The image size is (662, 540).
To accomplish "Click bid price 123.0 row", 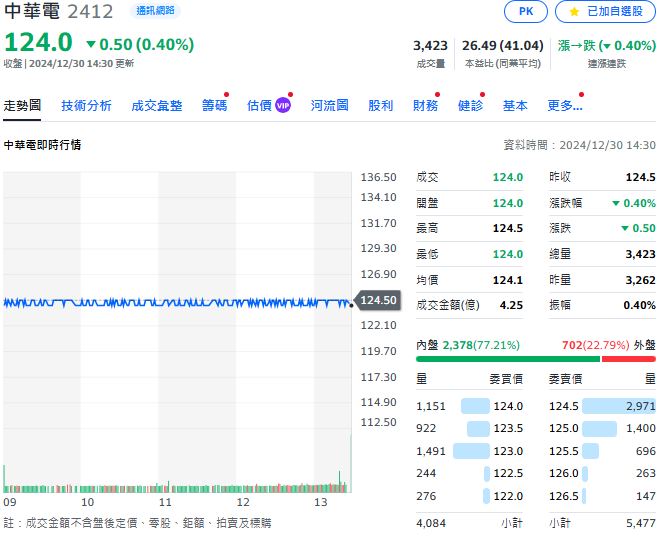I will [469, 451].
